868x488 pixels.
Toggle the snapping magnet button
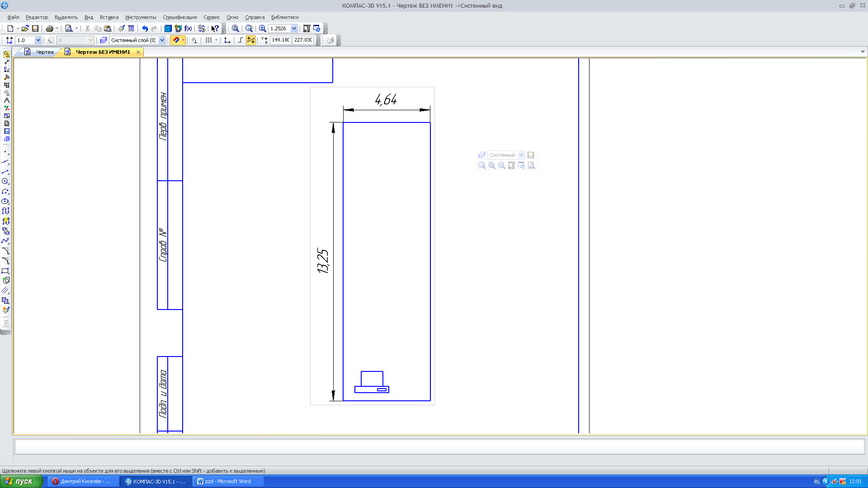coord(176,40)
